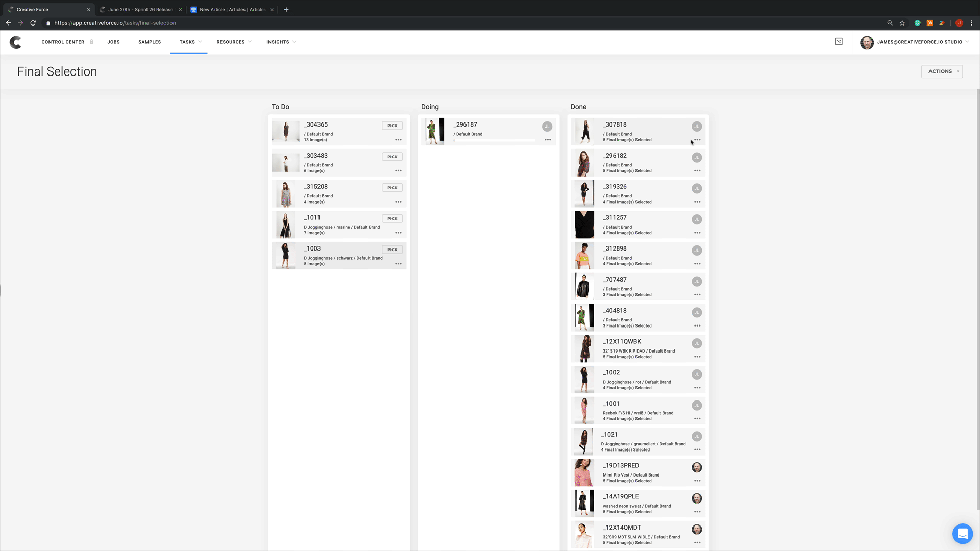This screenshot has width=980, height=551.
Task: Open the chat support bubble
Action: pos(962,534)
